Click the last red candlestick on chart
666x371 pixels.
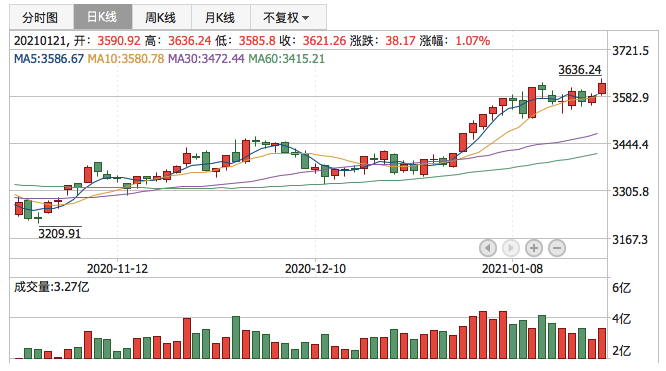pos(602,88)
